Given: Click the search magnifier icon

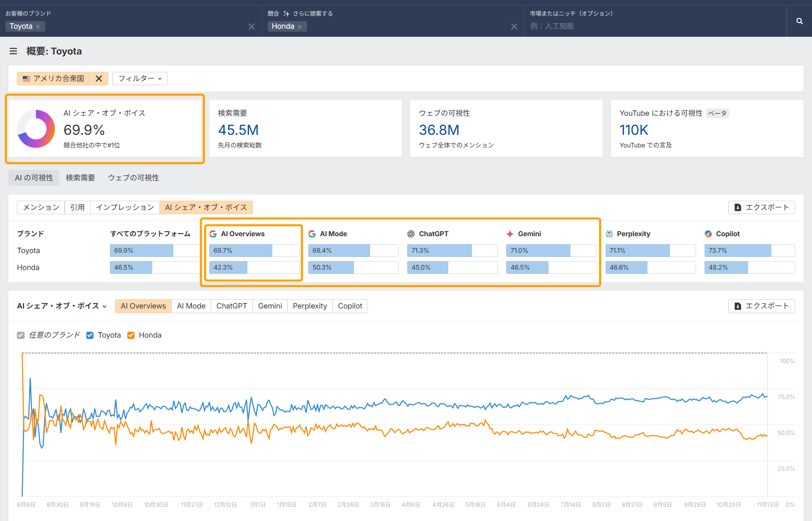Looking at the screenshot, I should (799, 21).
